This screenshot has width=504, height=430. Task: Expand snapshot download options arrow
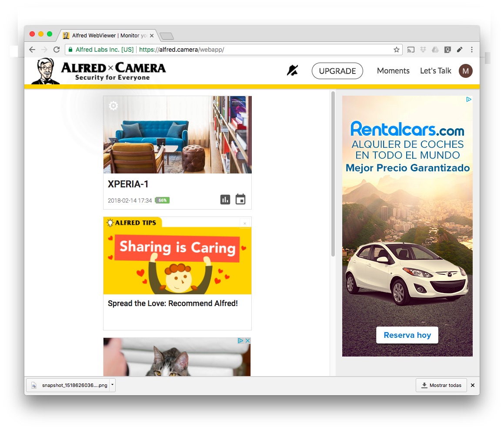[112, 385]
